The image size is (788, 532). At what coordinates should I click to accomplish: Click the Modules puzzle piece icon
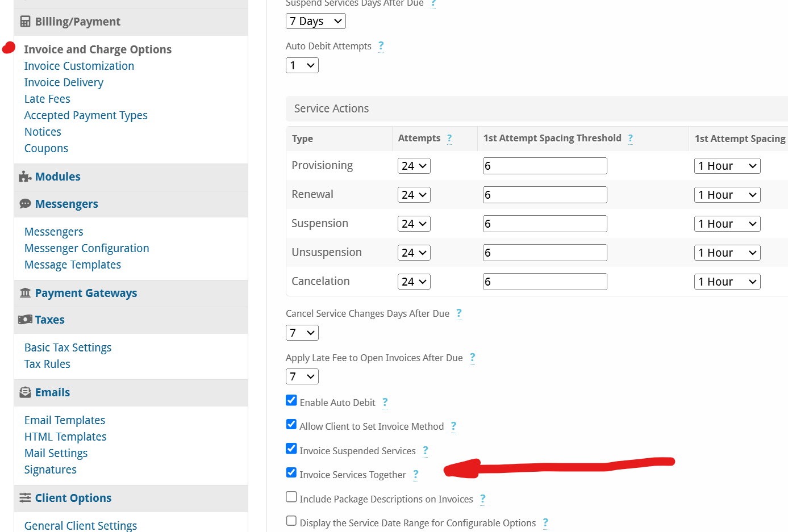pyautogui.click(x=25, y=177)
